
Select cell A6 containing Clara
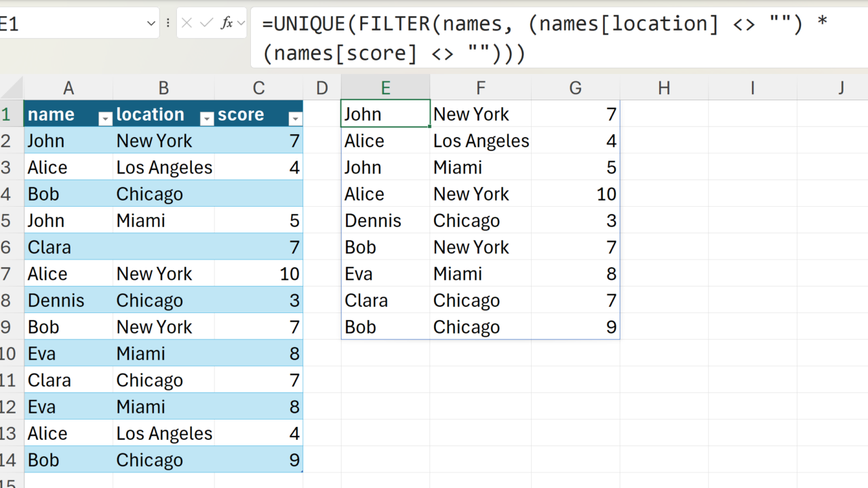pos(68,247)
